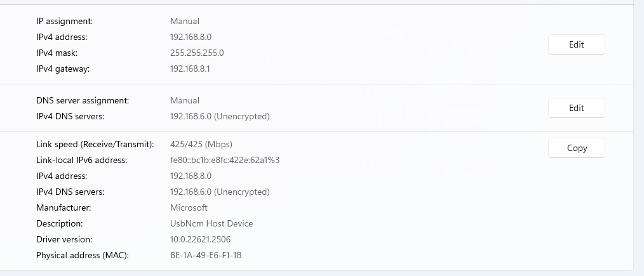Click Manual value beside DNS server assignment
644x276 pixels.
[x=185, y=100]
